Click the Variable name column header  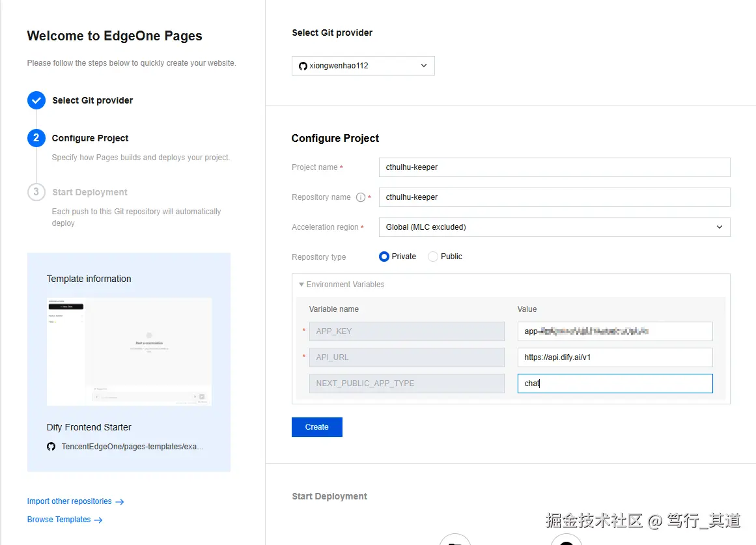(x=333, y=309)
